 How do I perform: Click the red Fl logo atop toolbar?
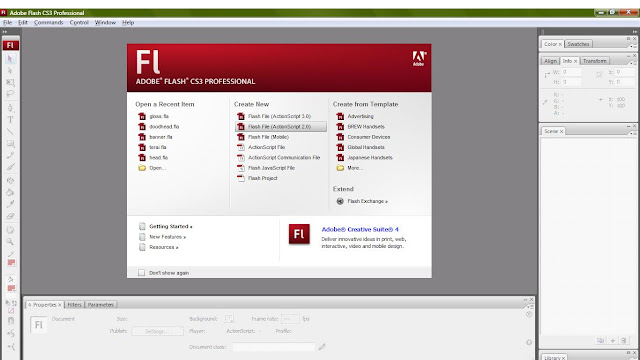pyautogui.click(x=11, y=45)
